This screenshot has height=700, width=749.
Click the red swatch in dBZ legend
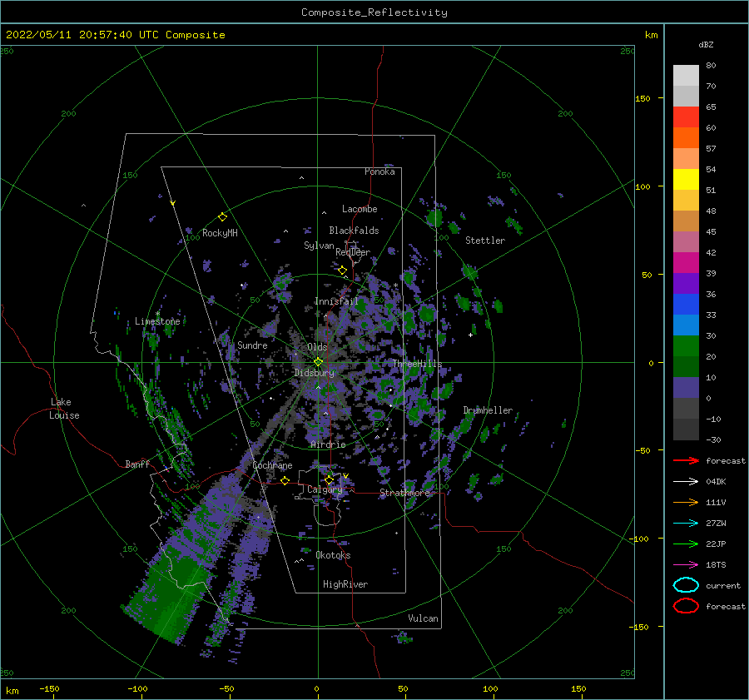pos(686,117)
